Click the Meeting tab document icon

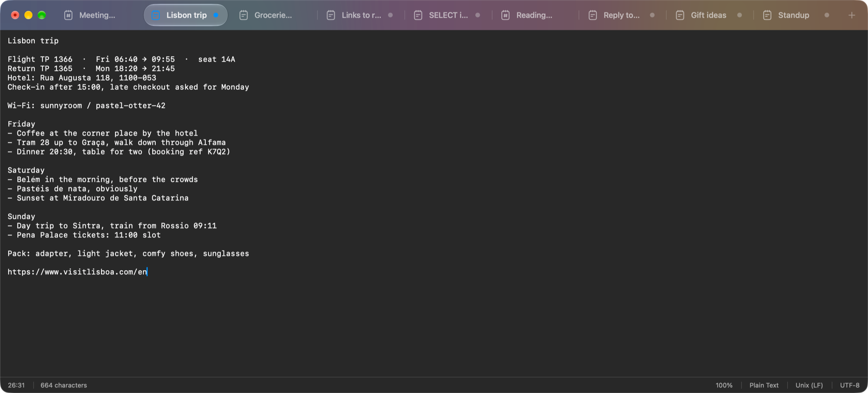(68, 15)
